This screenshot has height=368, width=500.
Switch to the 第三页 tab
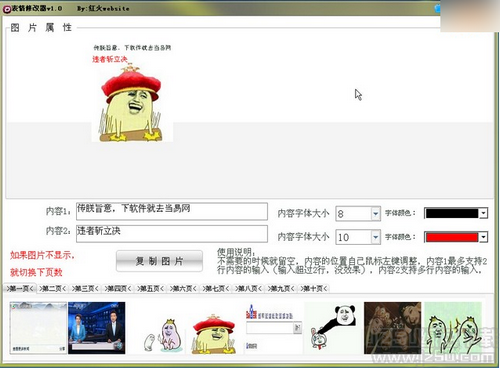coord(85,288)
